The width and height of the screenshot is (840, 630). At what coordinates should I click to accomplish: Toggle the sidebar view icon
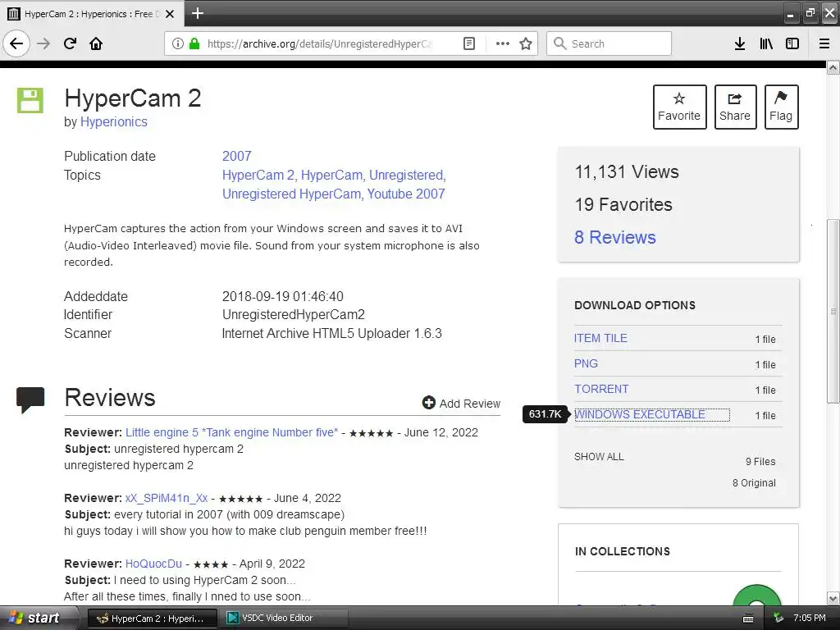pyautogui.click(x=792, y=43)
